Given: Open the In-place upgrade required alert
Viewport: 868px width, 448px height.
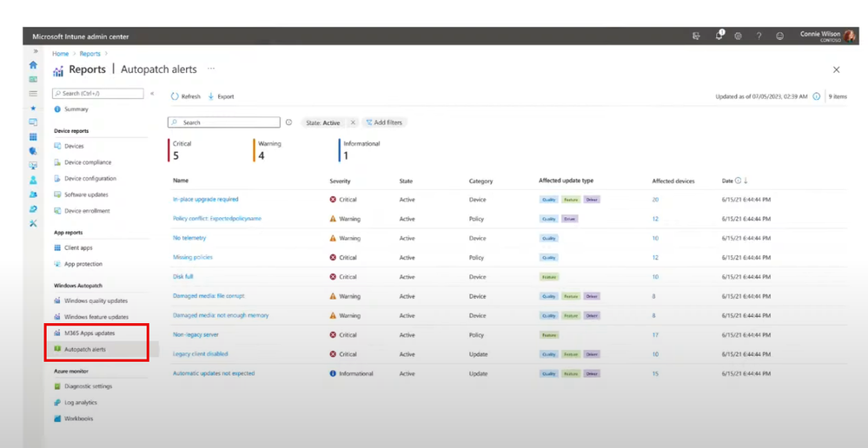Looking at the screenshot, I should pyautogui.click(x=205, y=199).
